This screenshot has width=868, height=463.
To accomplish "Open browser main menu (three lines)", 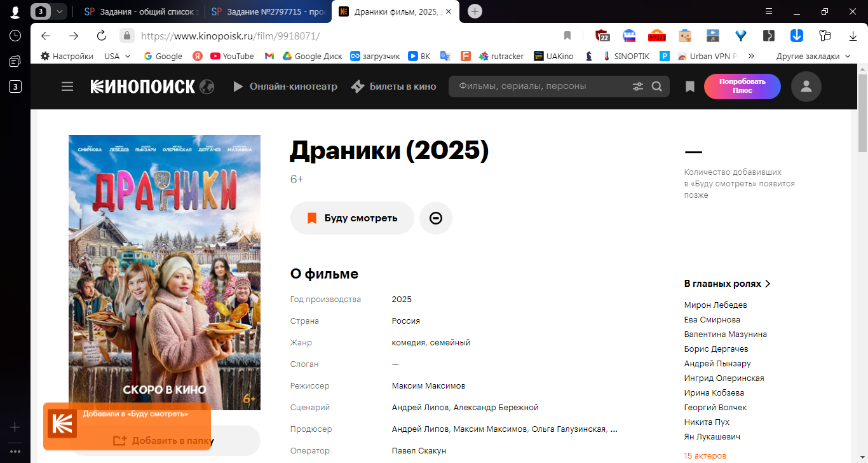I will [x=769, y=11].
